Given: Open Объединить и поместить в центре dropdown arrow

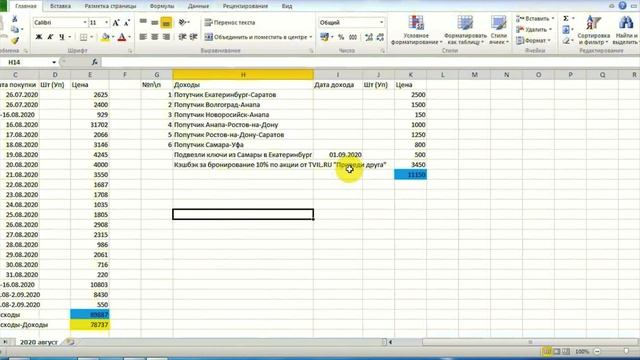Looking at the screenshot, I should pos(311,37).
